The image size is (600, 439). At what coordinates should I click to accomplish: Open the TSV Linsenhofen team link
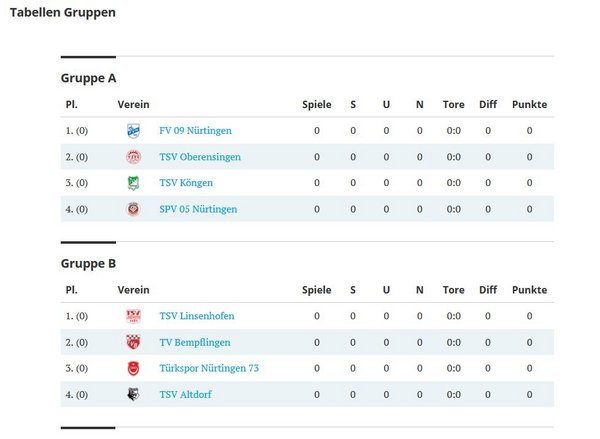click(197, 316)
